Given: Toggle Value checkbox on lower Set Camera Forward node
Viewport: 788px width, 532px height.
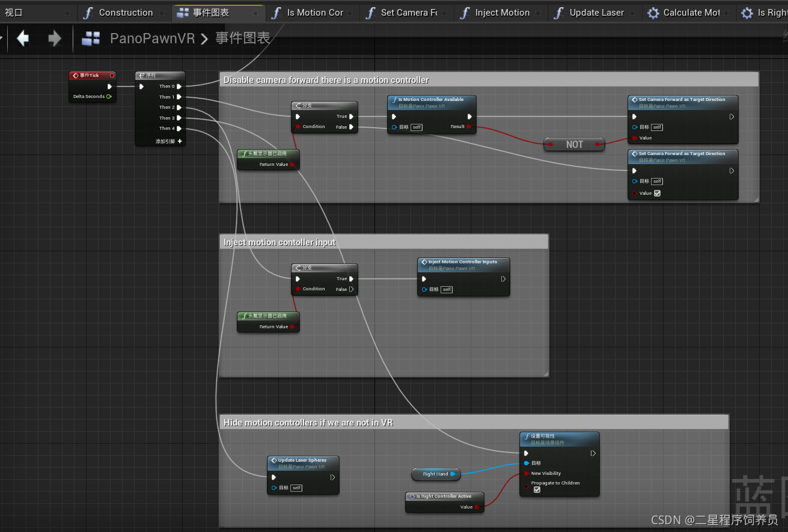Looking at the screenshot, I should coord(657,194).
